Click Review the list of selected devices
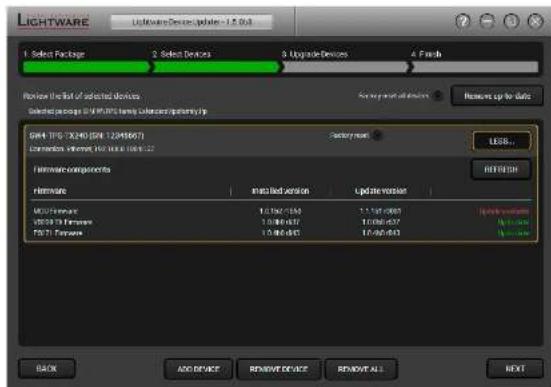This screenshot has height=387, width=551. 81,96
